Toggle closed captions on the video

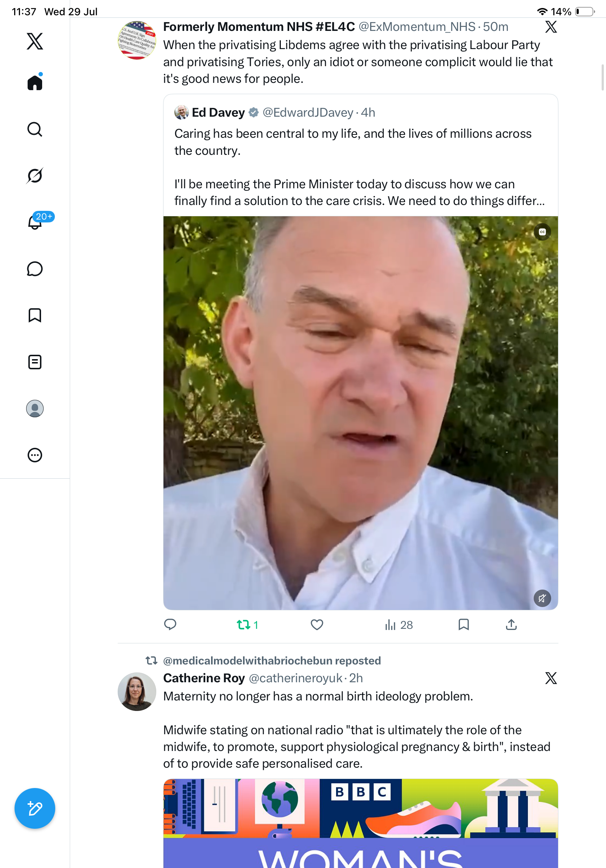click(542, 232)
